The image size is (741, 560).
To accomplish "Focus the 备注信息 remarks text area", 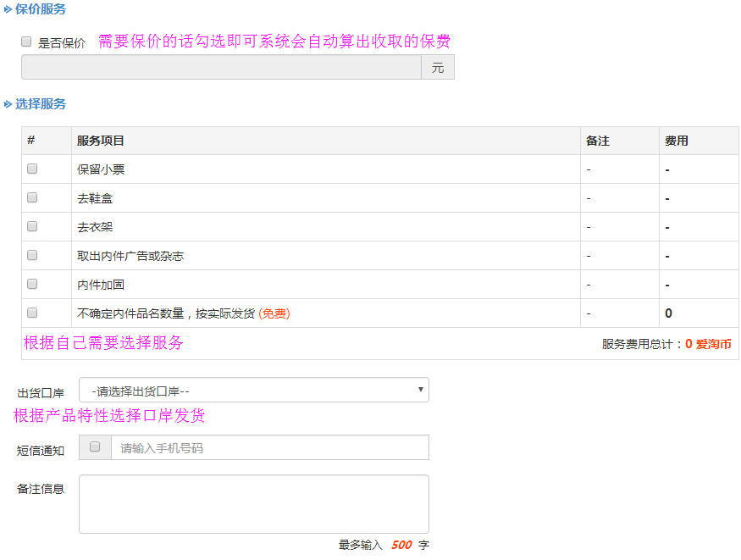I will [253, 504].
